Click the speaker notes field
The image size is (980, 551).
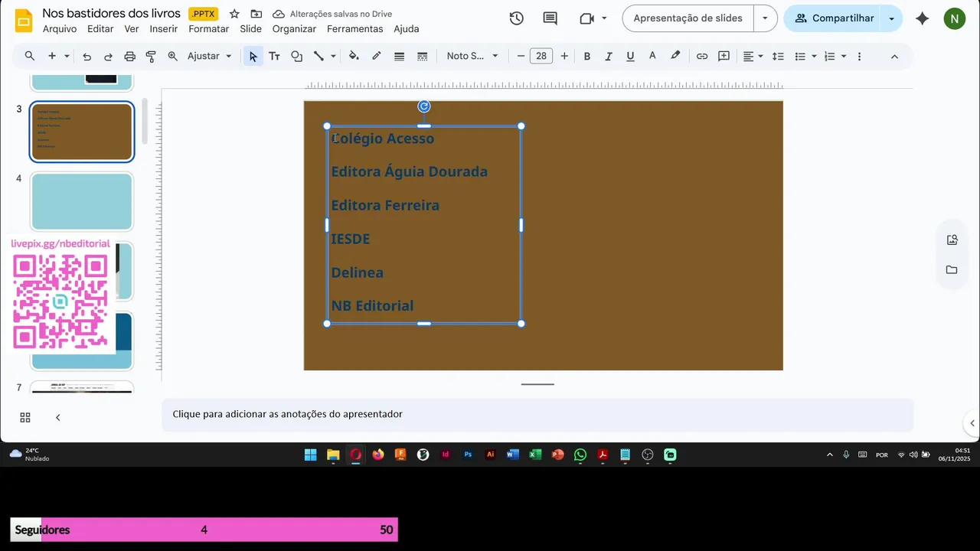click(x=537, y=414)
